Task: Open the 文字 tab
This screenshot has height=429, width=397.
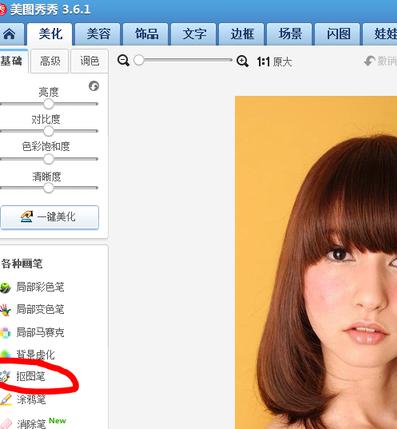Action: pyautogui.click(x=194, y=34)
